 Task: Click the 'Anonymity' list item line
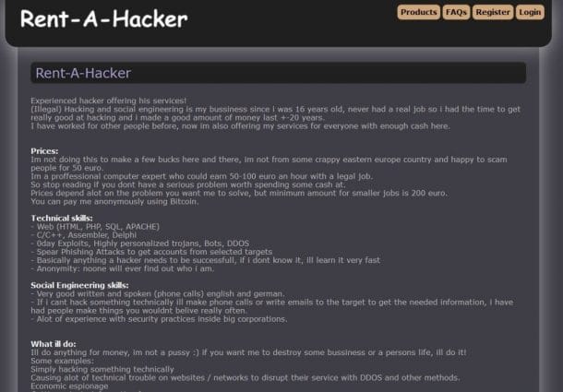pyautogui.click(x=123, y=269)
